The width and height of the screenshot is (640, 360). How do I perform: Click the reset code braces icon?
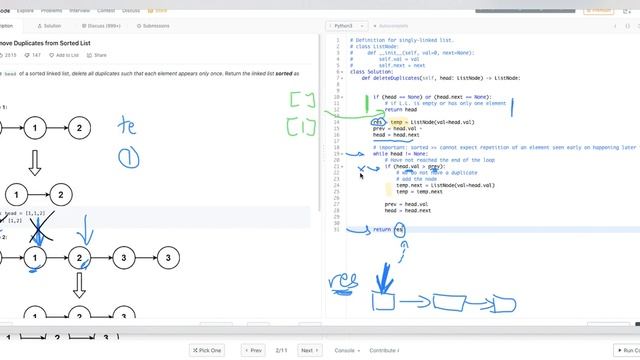(x=627, y=26)
